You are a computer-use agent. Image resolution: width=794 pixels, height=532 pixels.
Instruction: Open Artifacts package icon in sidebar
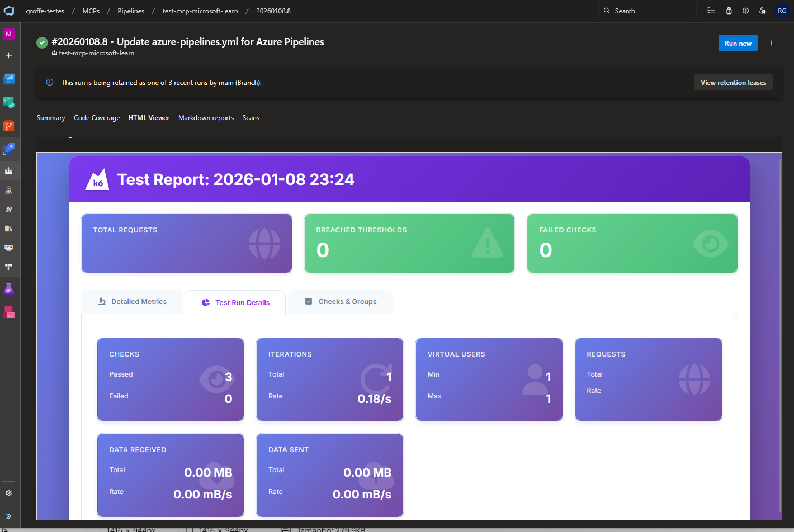8,312
